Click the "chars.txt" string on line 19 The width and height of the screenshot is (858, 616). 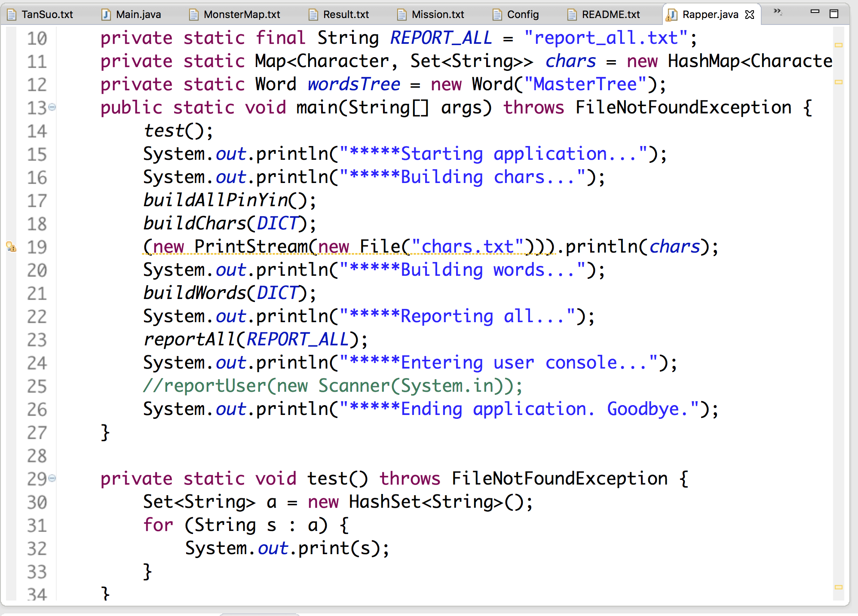[x=468, y=247]
